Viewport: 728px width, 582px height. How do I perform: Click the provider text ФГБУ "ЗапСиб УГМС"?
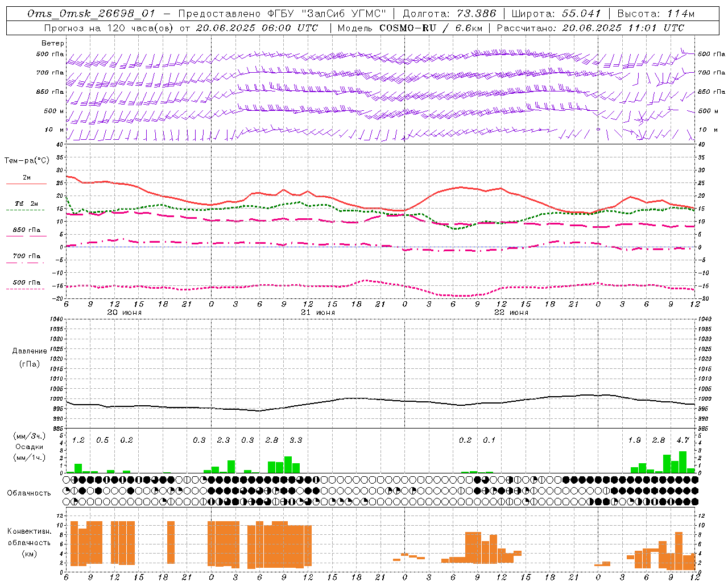326,14
